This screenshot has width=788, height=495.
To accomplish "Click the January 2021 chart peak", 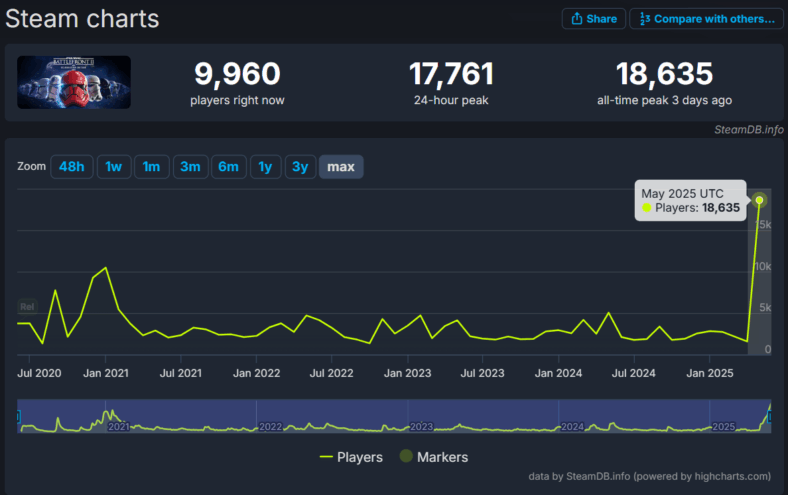I will point(106,268).
